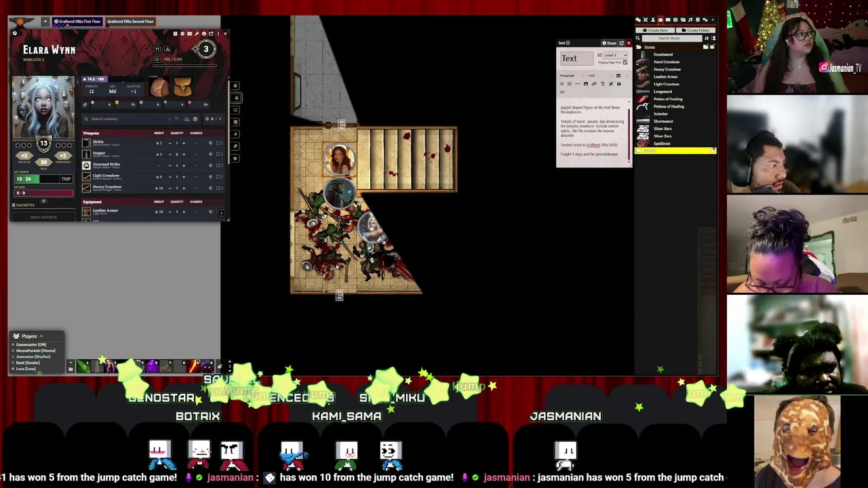Image resolution: width=868 pixels, height=488 pixels.
Task: Open the Items sidebar tab
Action: coord(660,20)
